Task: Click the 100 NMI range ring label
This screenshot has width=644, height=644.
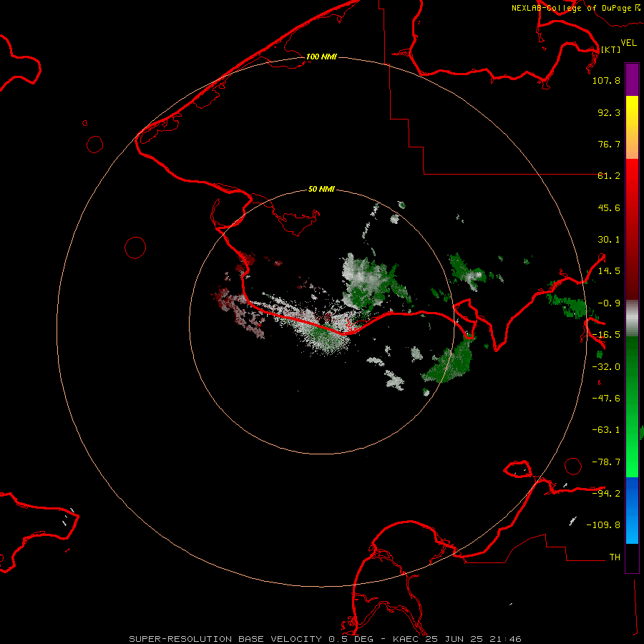Action: [321, 57]
